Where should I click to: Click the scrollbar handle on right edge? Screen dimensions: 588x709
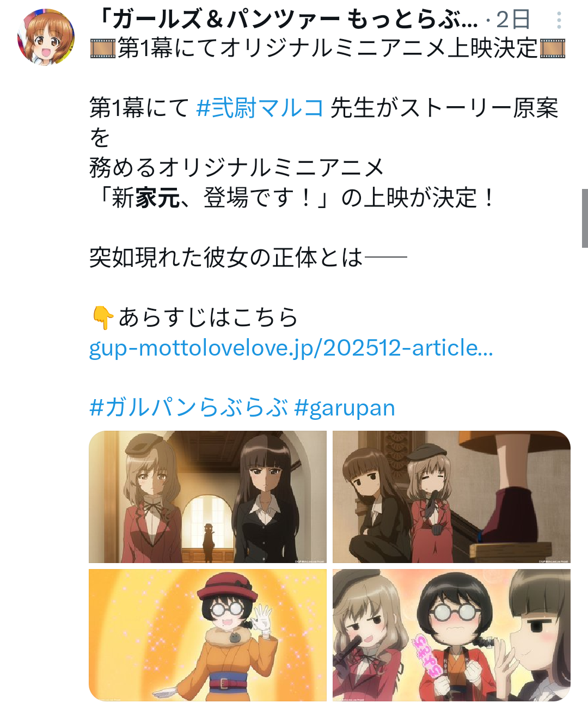pyautogui.click(x=585, y=218)
